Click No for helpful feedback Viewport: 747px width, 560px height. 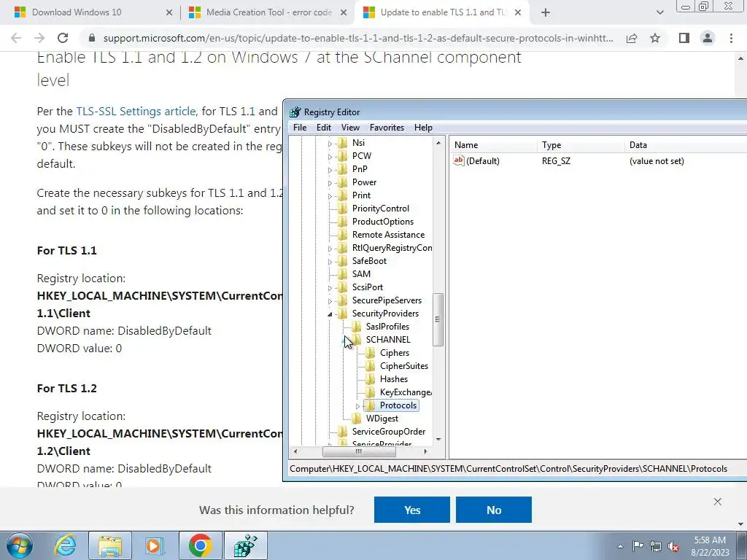tap(494, 510)
